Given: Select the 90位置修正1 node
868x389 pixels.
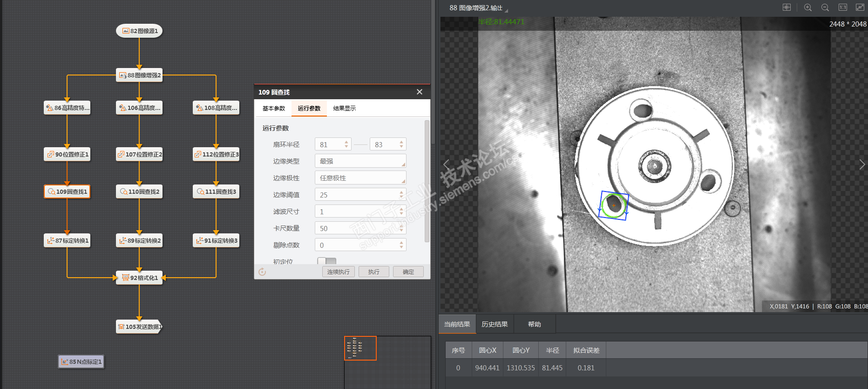Looking at the screenshot, I should coord(67,154).
